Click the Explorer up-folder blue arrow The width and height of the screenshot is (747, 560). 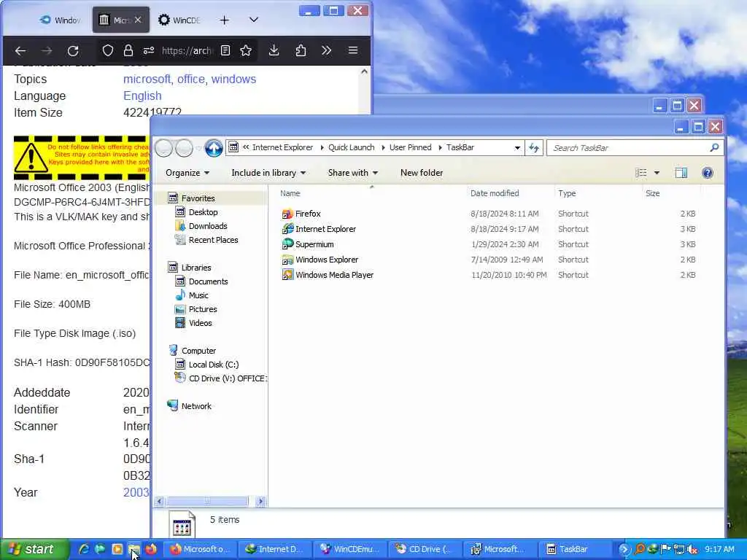pyautogui.click(x=214, y=148)
